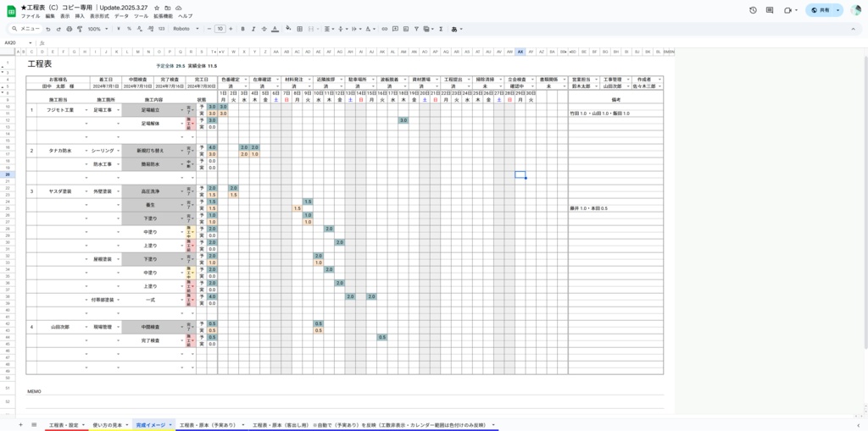This screenshot has width=868, height=431.
Task: Toggle bold formatting
Action: (242, 29)
